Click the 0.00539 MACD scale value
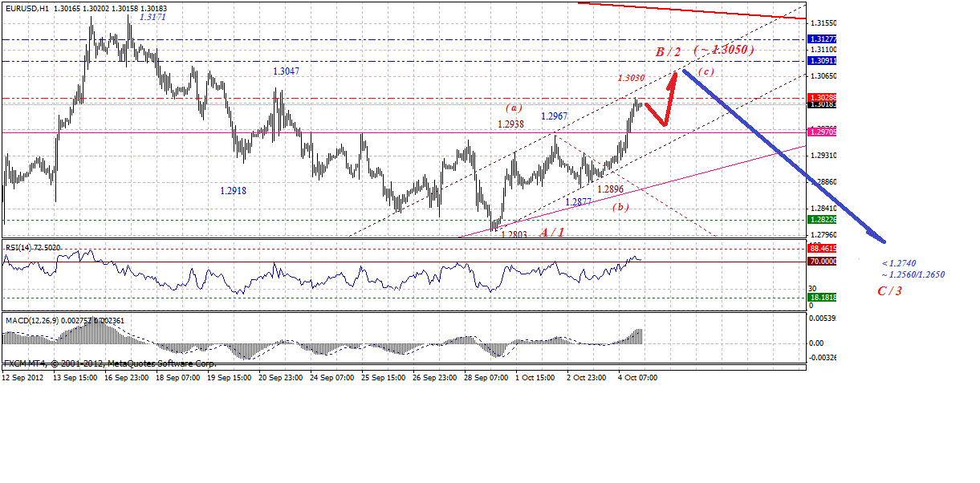The height and width of the screenshot is (483, 980). [823, 319]
